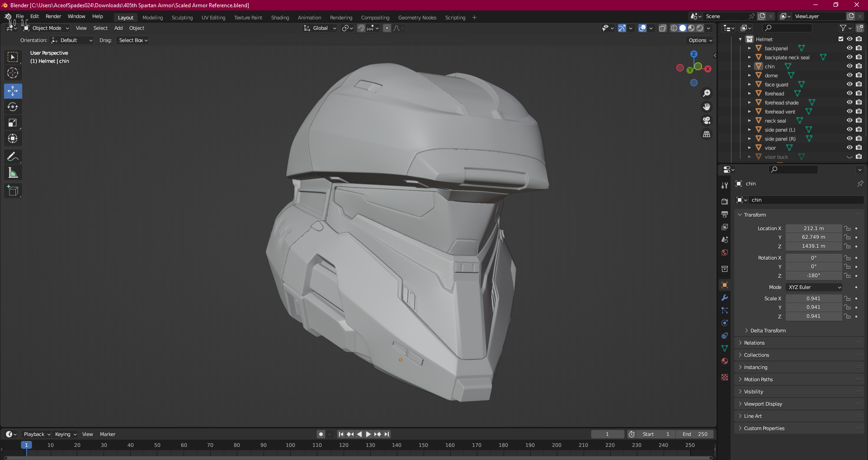Hide the visor object in viewport
The width and height of the screenshot is (868, 460).
pyautogui.click(x=849, y=147)
